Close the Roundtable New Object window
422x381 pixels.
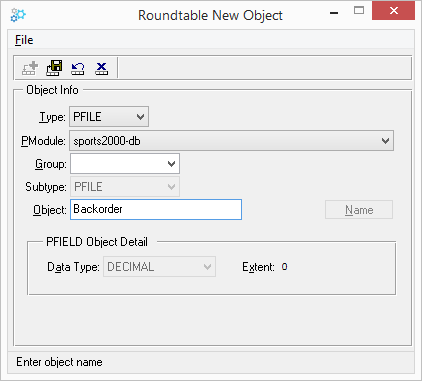(x=393, y=11)
